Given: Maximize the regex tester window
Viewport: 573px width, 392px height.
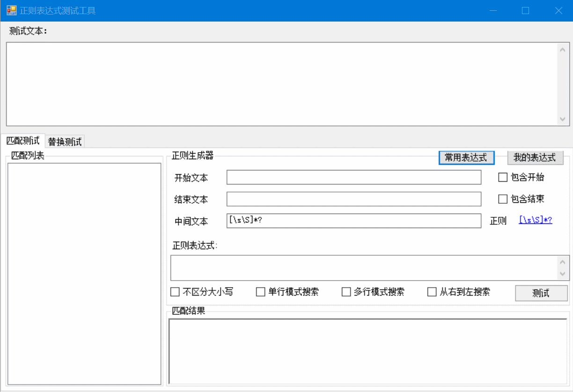Looking at the screenshot, I should [x=525, y=10].
